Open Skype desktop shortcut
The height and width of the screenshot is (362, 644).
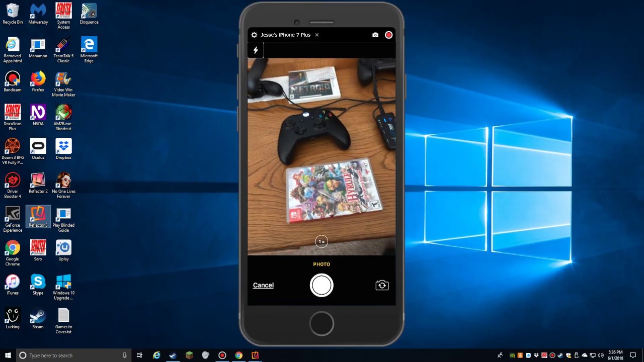(x=38, y=284)
